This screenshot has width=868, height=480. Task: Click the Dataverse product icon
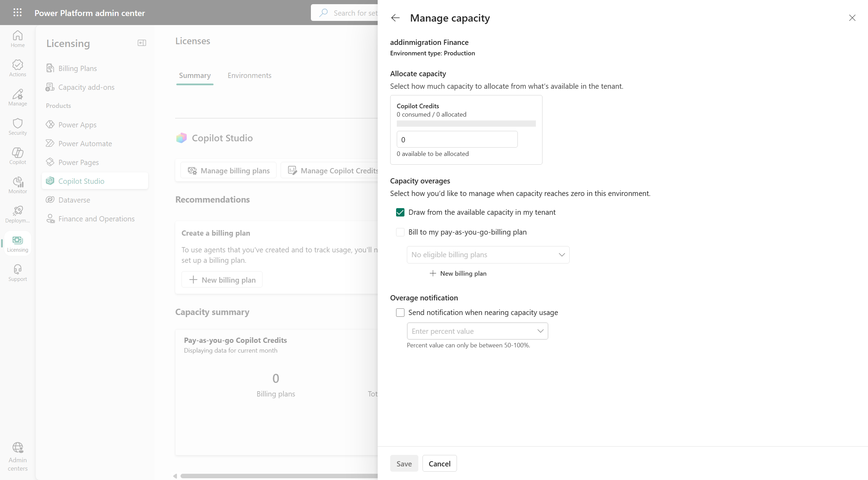50,199
